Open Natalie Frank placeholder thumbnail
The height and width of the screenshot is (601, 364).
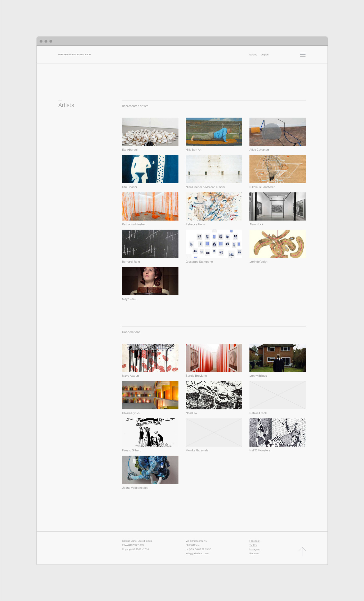click(277, 395)
